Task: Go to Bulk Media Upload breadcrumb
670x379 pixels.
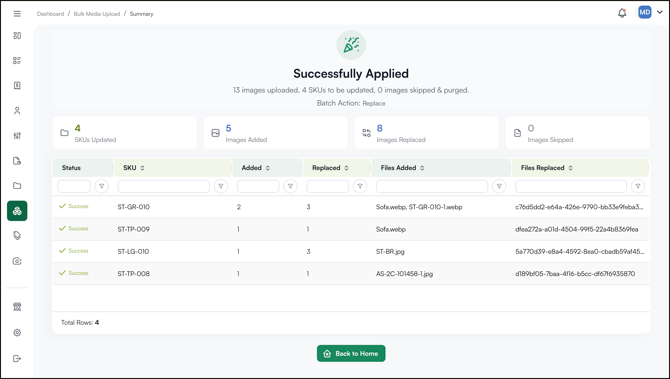Action: click(97, 14)
